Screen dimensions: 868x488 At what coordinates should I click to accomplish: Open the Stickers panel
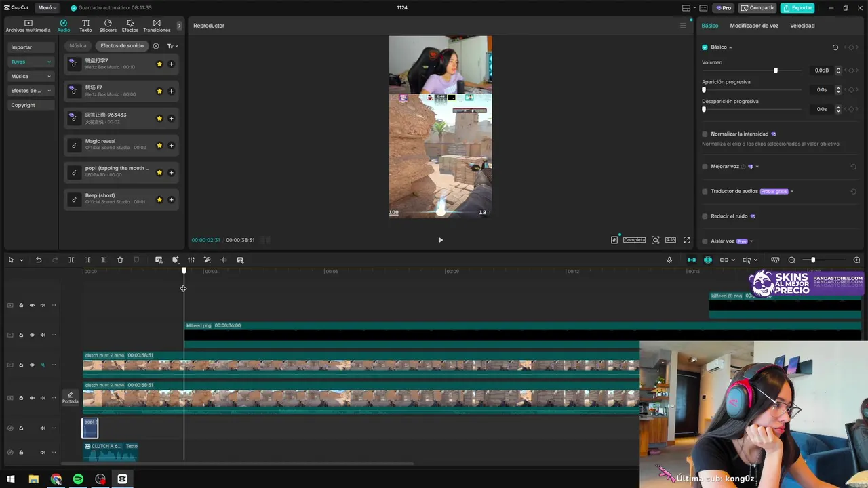(x=108, y=26)
